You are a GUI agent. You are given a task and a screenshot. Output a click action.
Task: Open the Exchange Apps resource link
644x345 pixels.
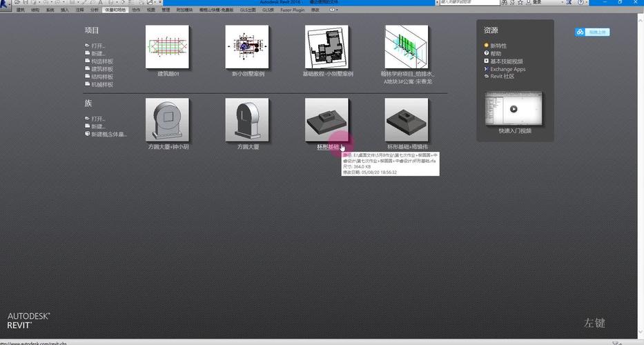pos(507,69)
